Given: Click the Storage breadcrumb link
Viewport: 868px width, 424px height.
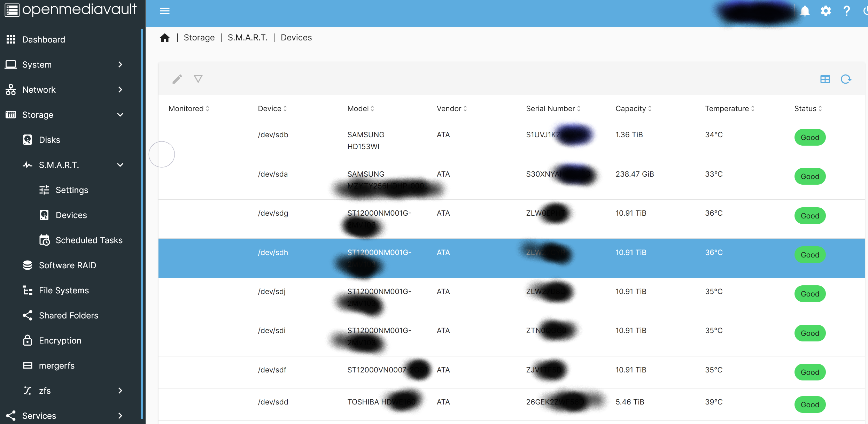Looking at the screenshot, I should 199,38.
